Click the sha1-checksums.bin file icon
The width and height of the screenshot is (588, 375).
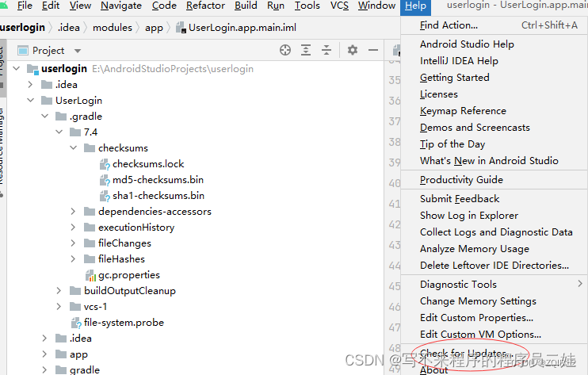tap(105, 196)
